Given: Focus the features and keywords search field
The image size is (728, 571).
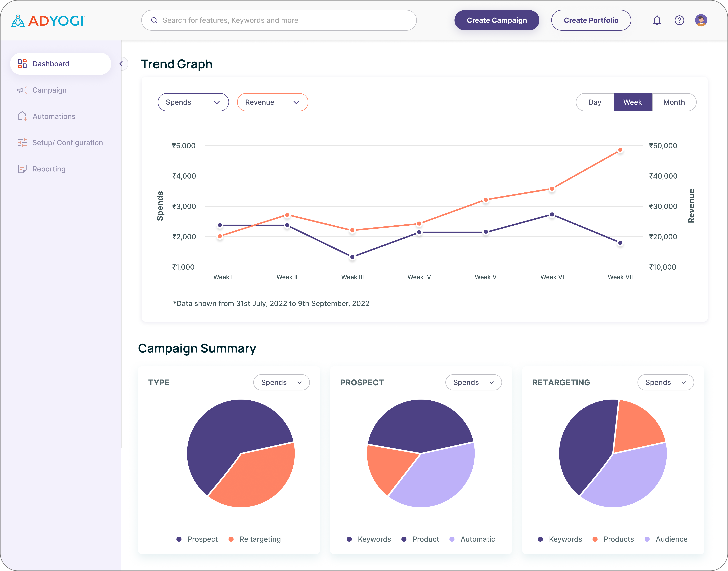Looking at the screenshot, I should 279,20.
